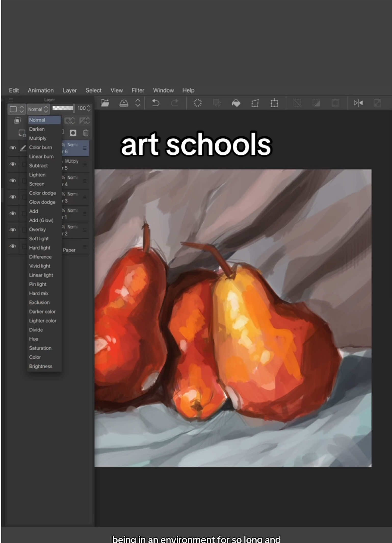Open the lock layer dropdown icon
This screenshot has height=543, width=392.
coord(70,120)
